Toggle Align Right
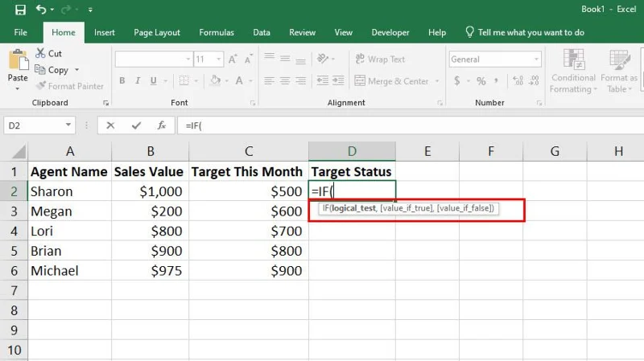644x361 pixels. (x=300, y=81)
